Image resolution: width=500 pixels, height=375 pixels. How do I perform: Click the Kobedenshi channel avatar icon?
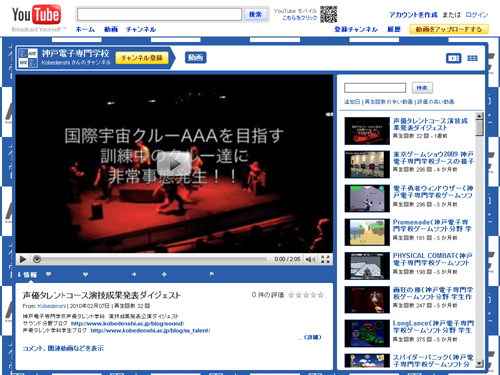[28, 58]
